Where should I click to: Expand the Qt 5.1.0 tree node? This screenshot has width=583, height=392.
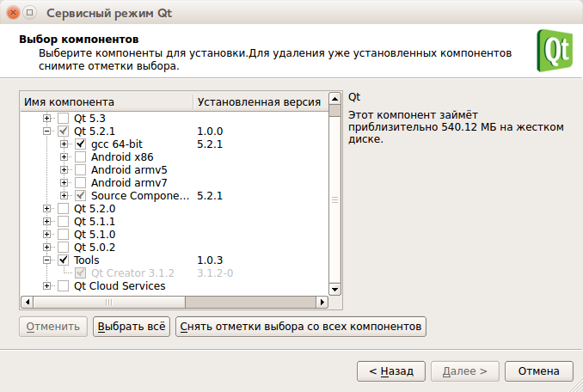coord(46,234)
